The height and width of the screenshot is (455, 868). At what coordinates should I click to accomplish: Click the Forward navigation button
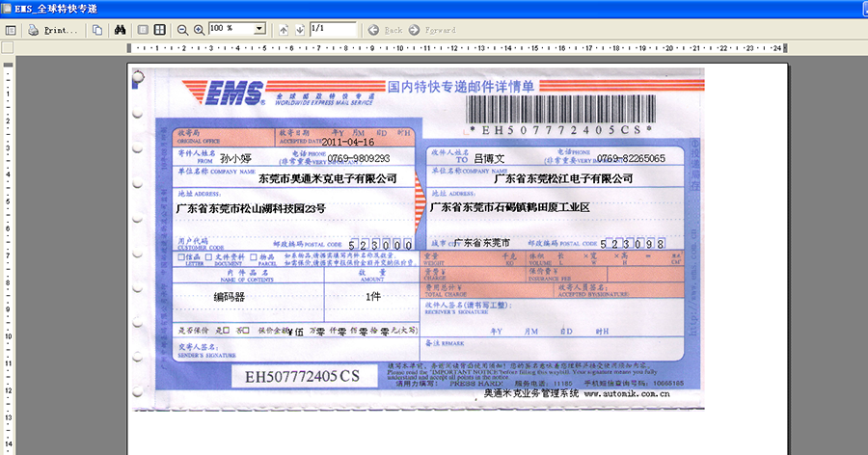[432, 30]
